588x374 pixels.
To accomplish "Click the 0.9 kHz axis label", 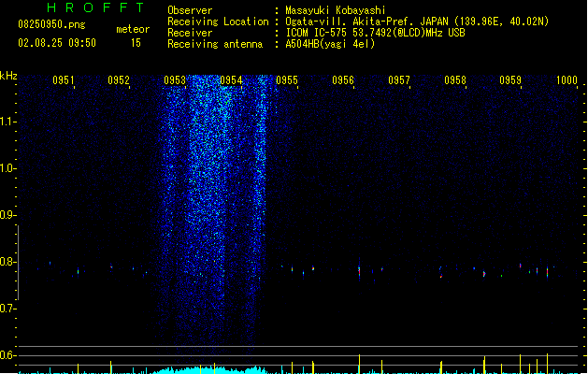I will point(7,215).
